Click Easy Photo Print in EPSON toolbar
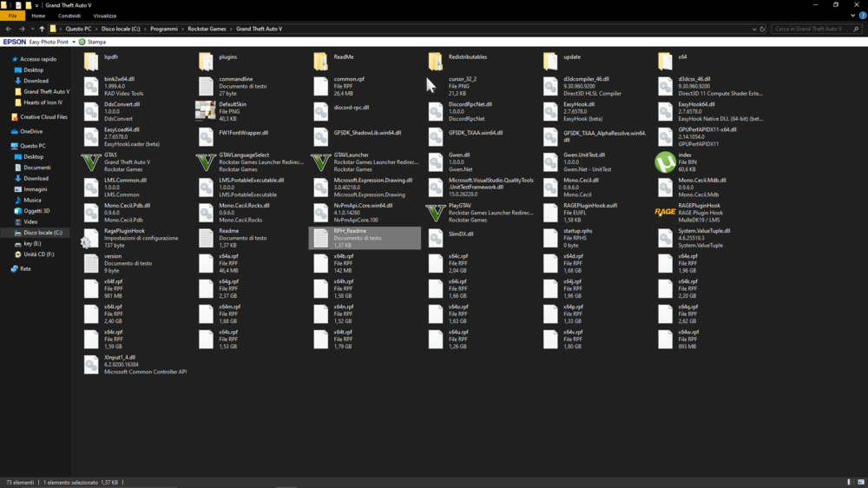 (x=49, y=42)
